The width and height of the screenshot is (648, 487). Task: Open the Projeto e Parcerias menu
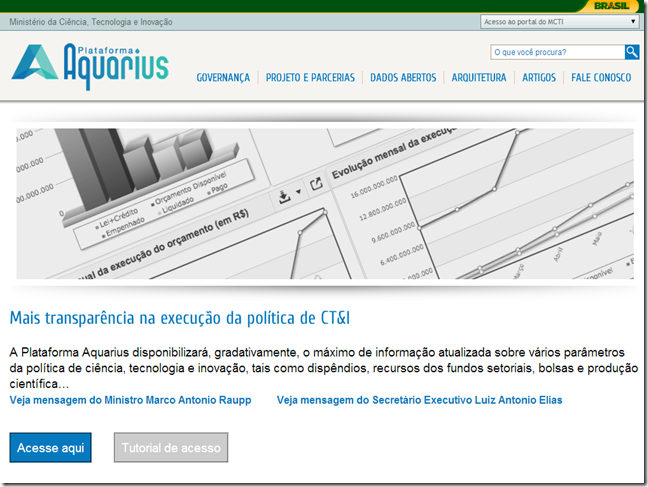click(x=310, y=78)
